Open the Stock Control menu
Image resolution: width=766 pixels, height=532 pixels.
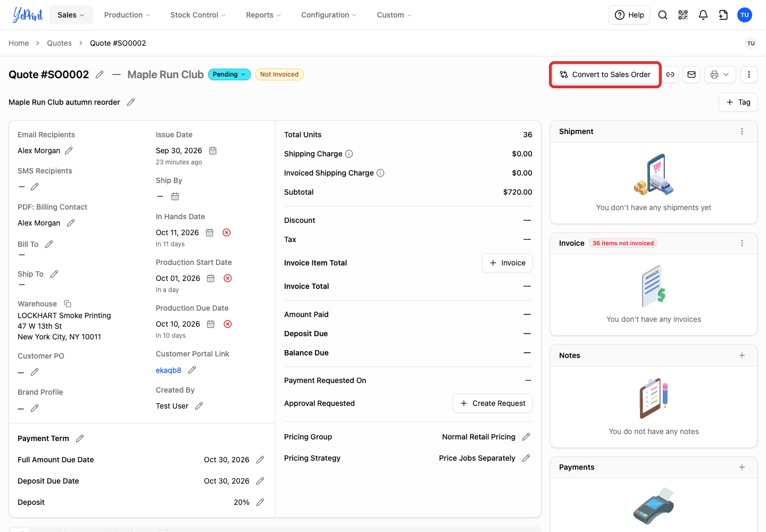pyautogui.click(x=198, y=15)
